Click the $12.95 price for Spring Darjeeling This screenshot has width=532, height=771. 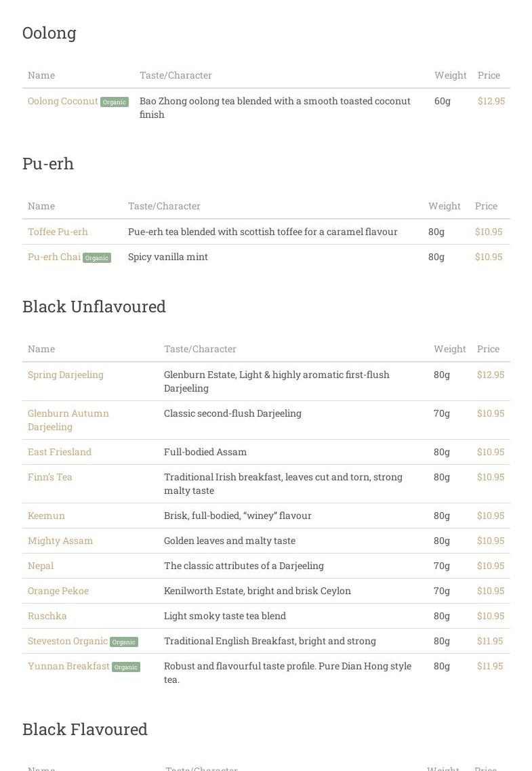pos(491,375)
